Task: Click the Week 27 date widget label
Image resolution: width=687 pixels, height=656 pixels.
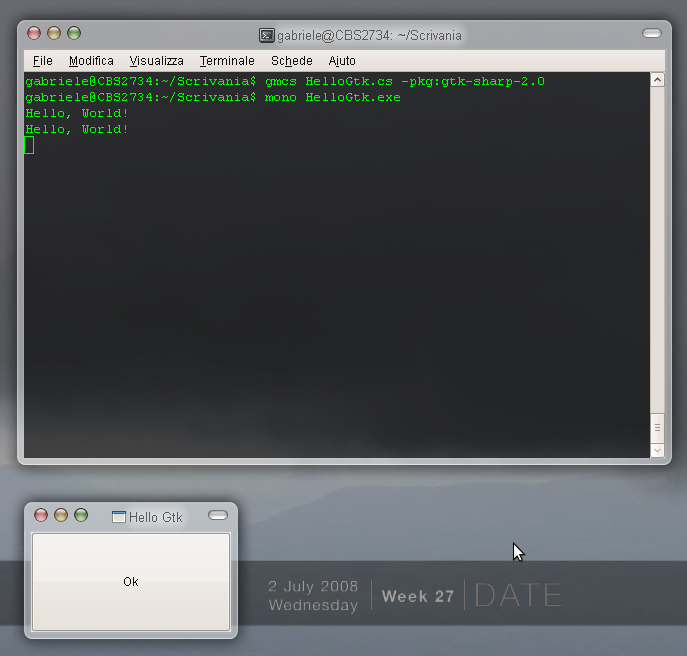Action: 418,597
